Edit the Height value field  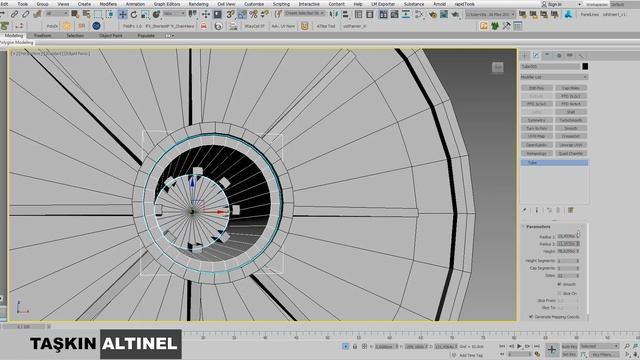click(x=567, y=251)
